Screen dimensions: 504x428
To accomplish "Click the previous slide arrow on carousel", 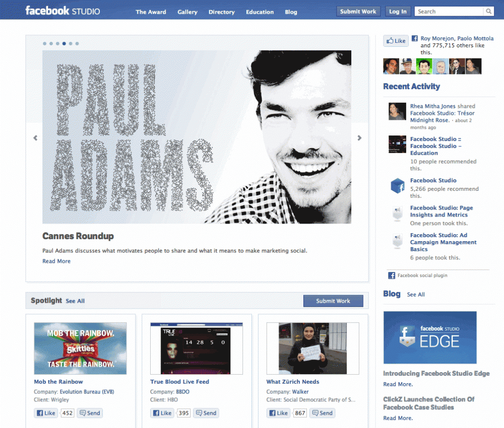I will pyautogui.click(x=35, y=138).
